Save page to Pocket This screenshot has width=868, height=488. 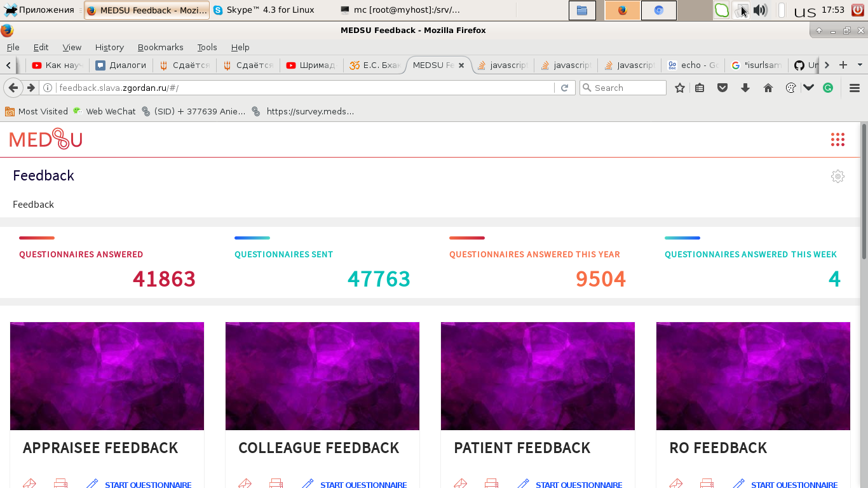(722, 88)
